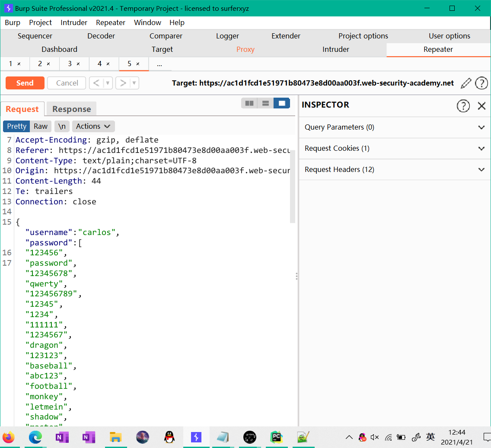The image size is (491, 448).
Task: Select top-bottom split layout view
Action: (x=265, y=103)
